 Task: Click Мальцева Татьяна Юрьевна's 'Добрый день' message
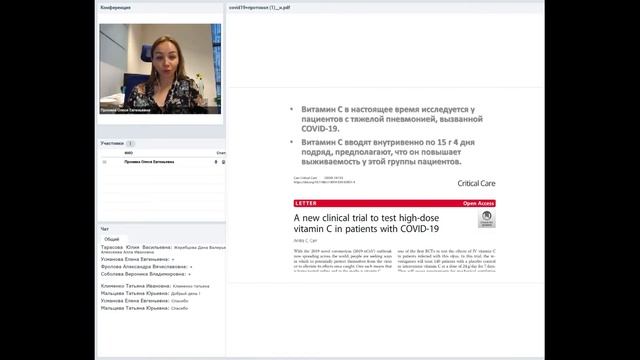coord(151,293)
